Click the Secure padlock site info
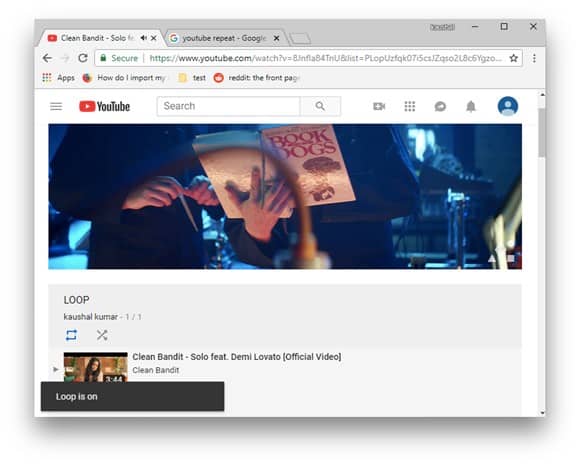Viewport: 580px width, 465px height. coord(119,58)
